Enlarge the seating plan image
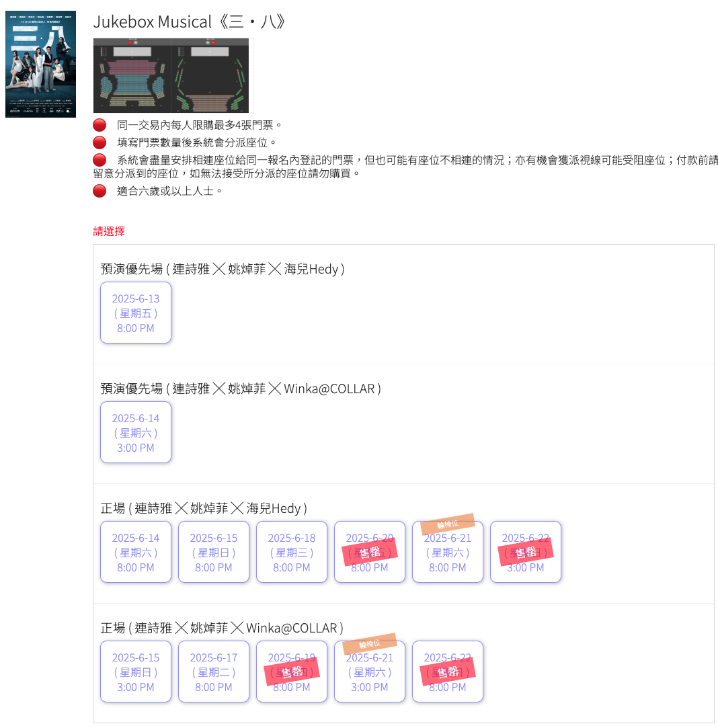Image resolution: width=718 pixels, height=728 pixels. pyautogui.click(x=171, y=75)
